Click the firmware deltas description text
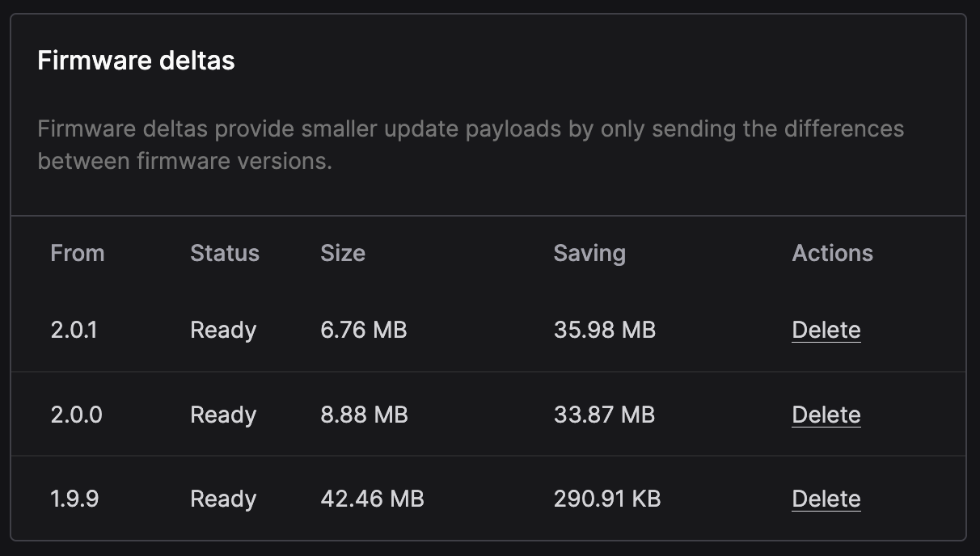Image resolution: width=980 pixels, height=556 pixels. (471, 145)
